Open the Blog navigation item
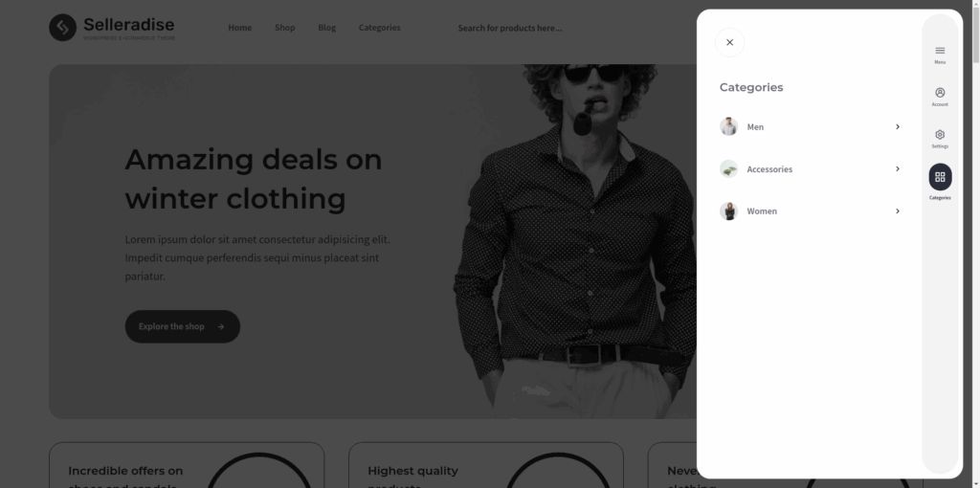 tap(327, 28)
